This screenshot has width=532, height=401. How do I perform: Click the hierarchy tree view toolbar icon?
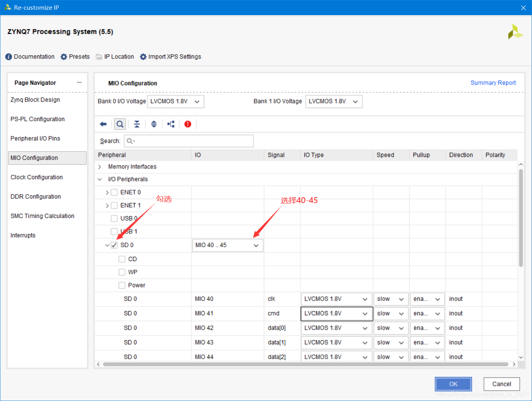click(x=171, y=124)
